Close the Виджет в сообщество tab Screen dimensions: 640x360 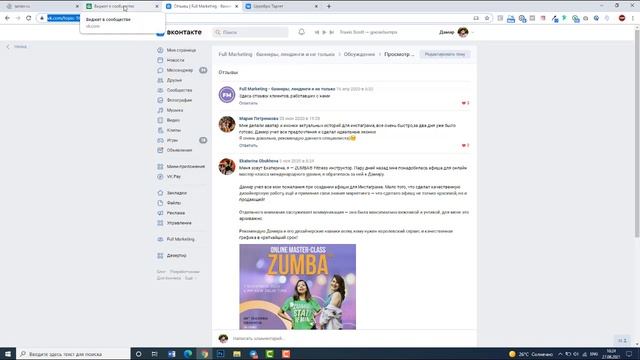coord(157,6)
